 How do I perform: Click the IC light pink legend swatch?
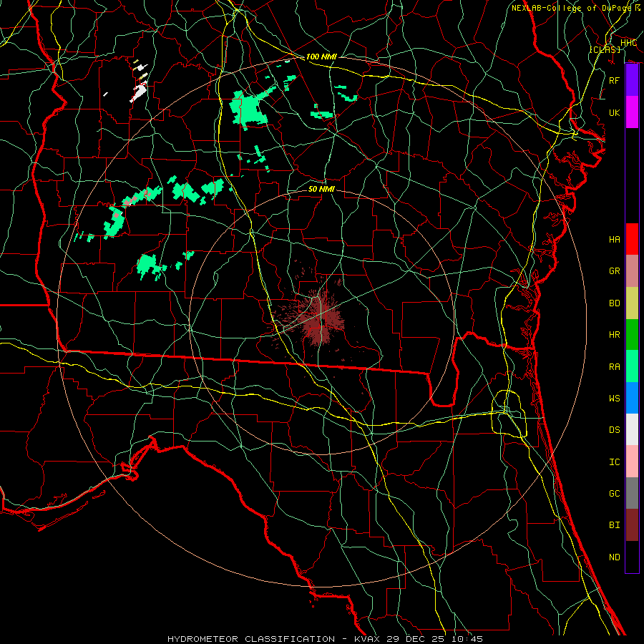pos(632,462)
